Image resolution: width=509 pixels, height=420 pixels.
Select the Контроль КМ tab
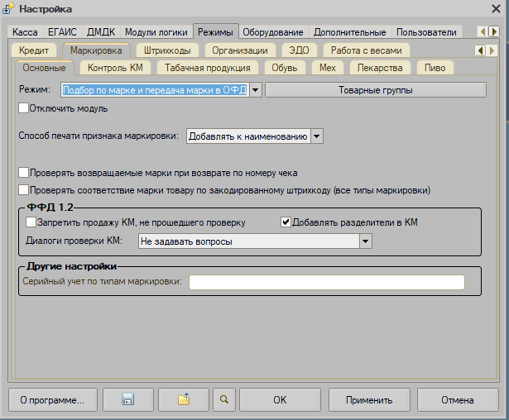[x=115, y=67]
